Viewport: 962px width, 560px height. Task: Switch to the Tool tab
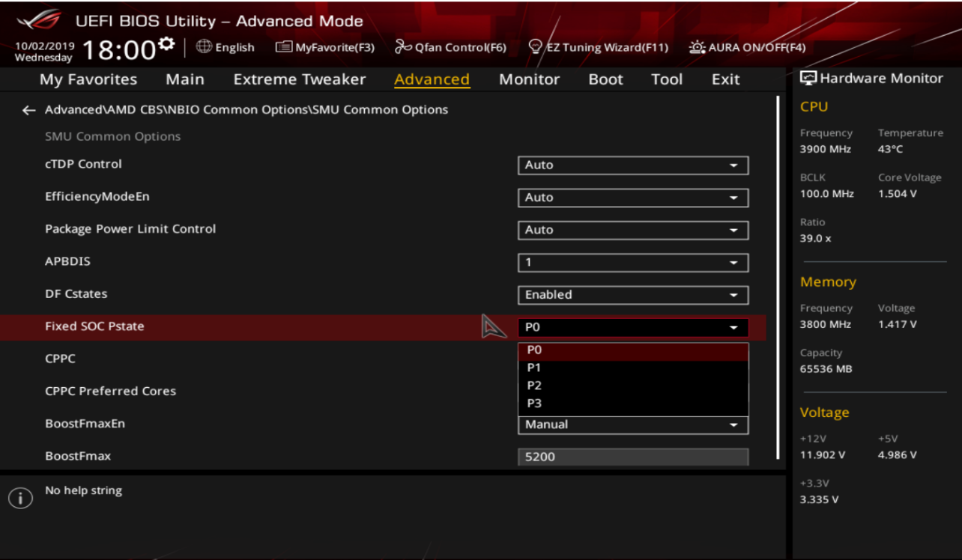click(x=667, y=79)
